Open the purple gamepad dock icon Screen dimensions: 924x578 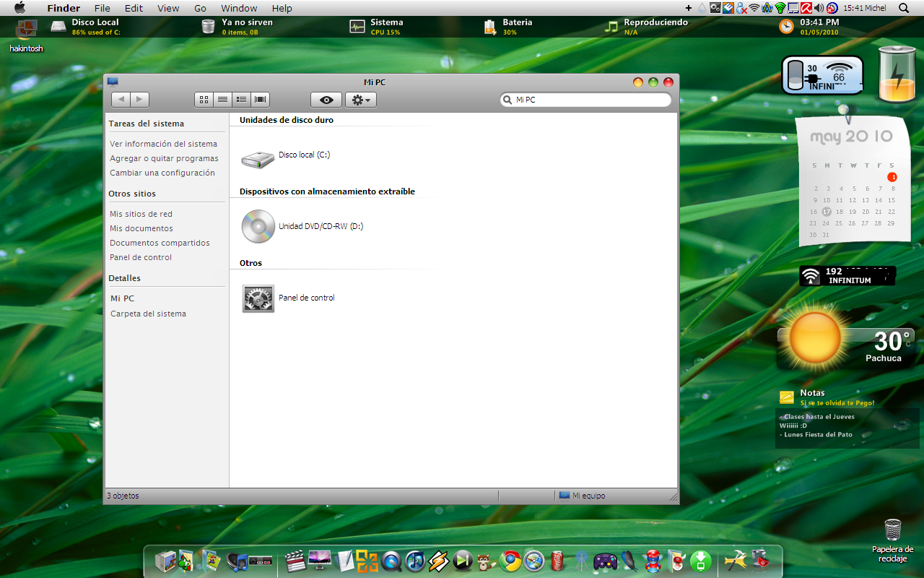pos(605,560)
